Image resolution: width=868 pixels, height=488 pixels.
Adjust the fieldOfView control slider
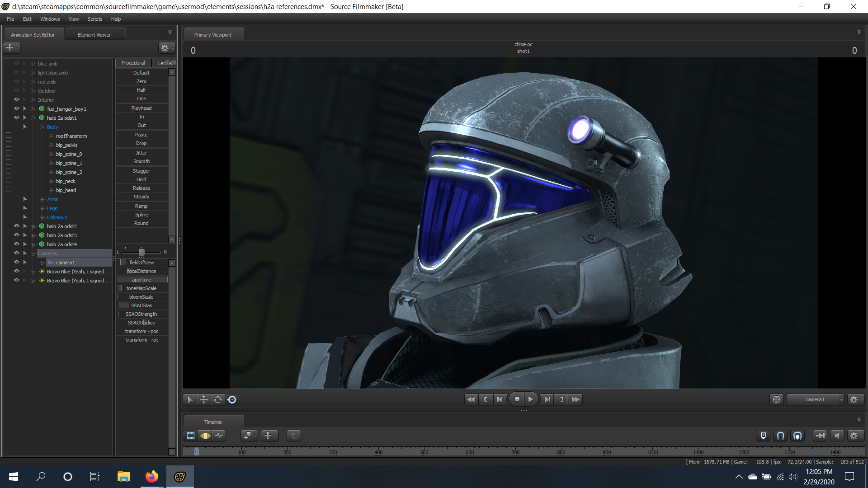point(142,263)
